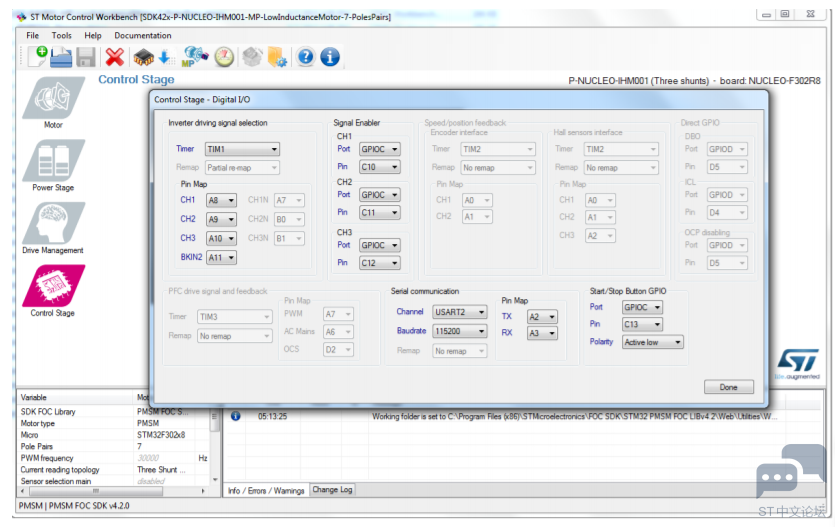Select the 'Pole Pairs' row
Screen dimensions: 835x527
click(x=114, y=447)
